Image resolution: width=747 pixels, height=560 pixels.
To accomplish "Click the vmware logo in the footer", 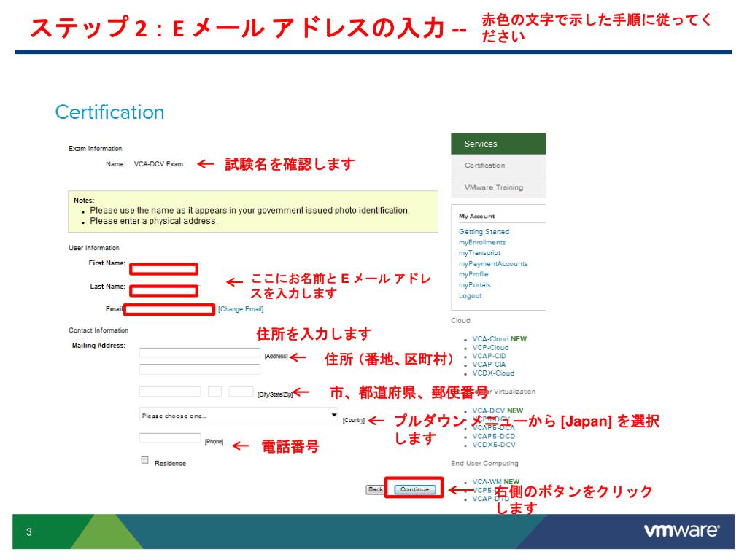I will 682,531.
